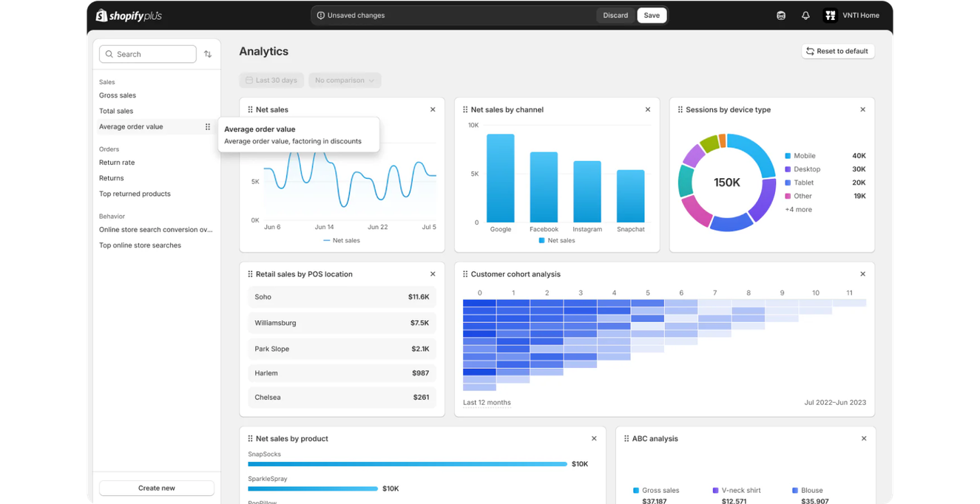This screenshot has height=504, width=980.
Task: Select Online store search conversion item
Action: [155, 230]
